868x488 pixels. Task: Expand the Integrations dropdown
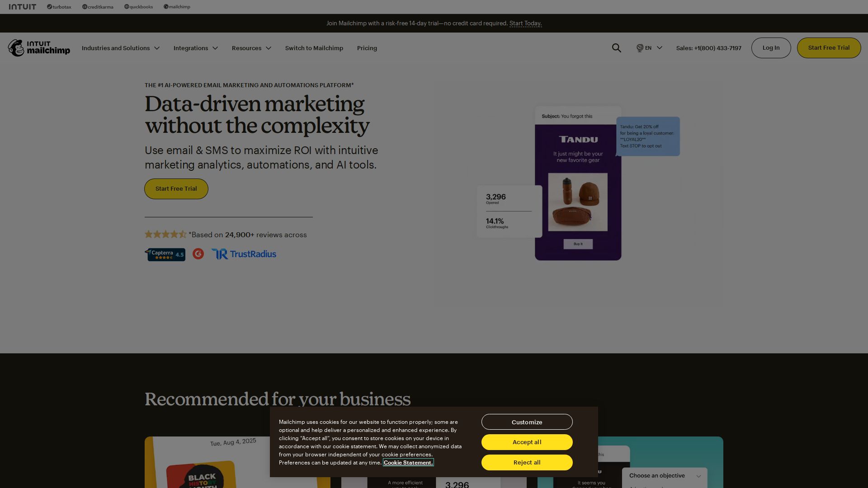(195, 48)
